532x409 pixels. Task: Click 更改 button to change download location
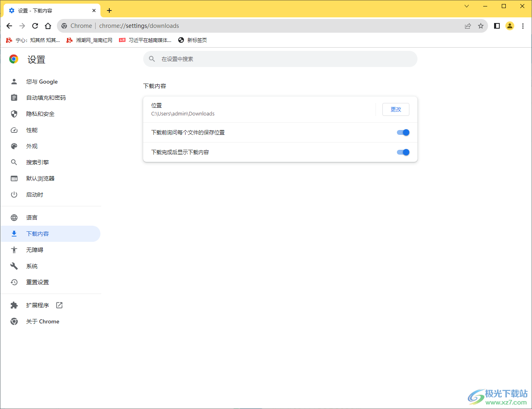(x=396, y=109)
